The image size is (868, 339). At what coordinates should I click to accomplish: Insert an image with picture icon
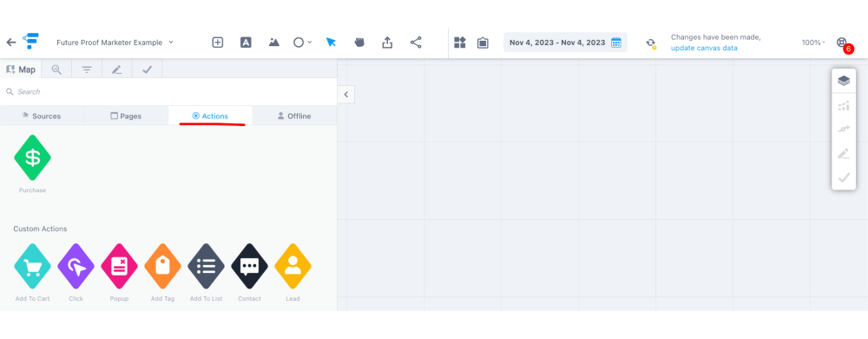pos(274,42)
